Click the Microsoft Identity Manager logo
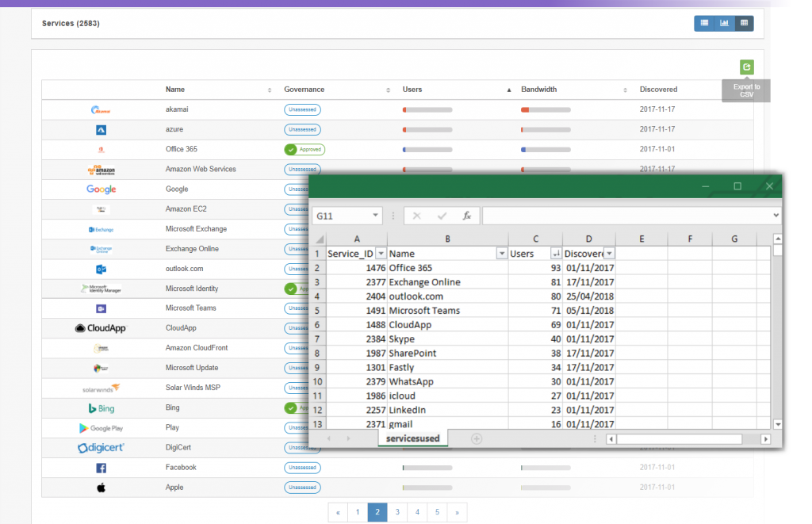This screenshot has height=524, width=812. pyautogui.click(x=101, y=289)
